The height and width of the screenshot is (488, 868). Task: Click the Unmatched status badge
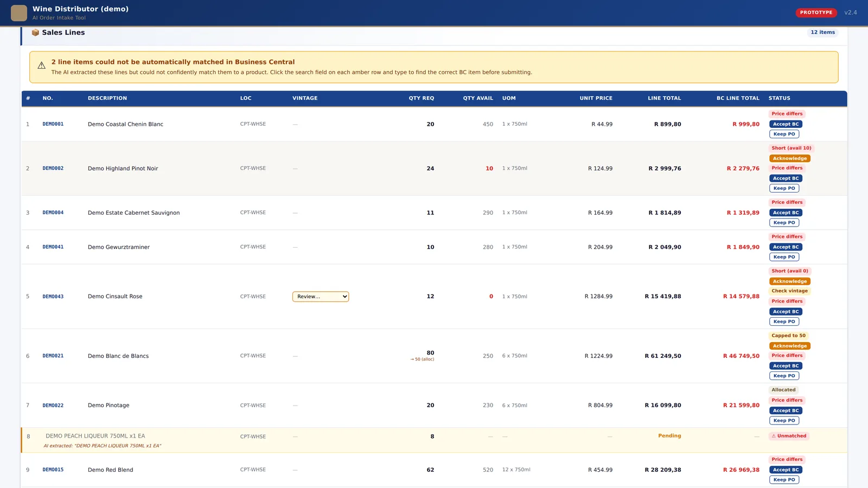click(789, 436)
